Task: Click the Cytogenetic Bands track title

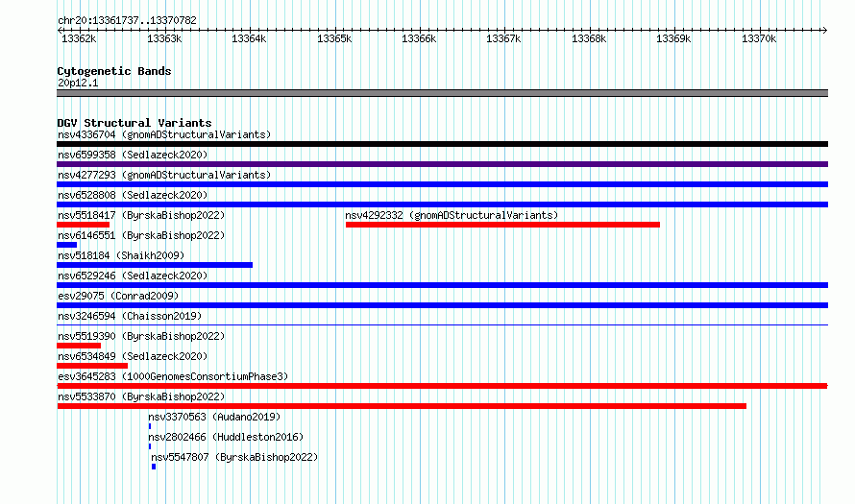Action: coord(114,71)
